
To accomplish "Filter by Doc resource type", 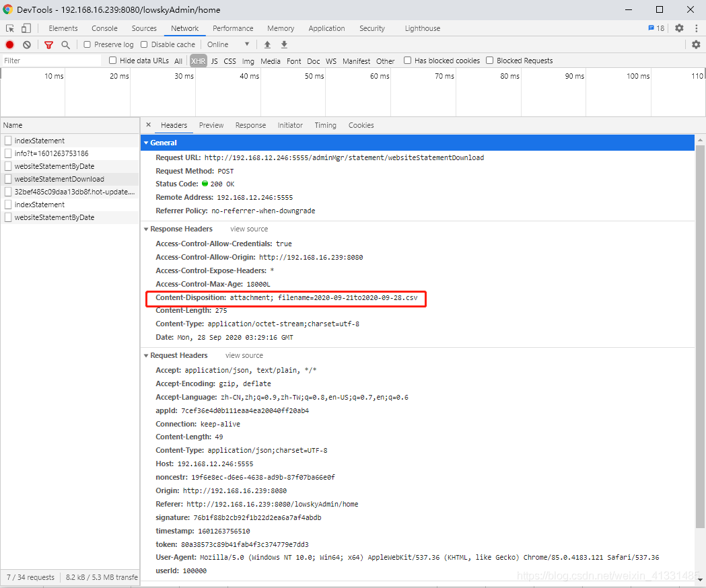I will [x=314, y=61].
